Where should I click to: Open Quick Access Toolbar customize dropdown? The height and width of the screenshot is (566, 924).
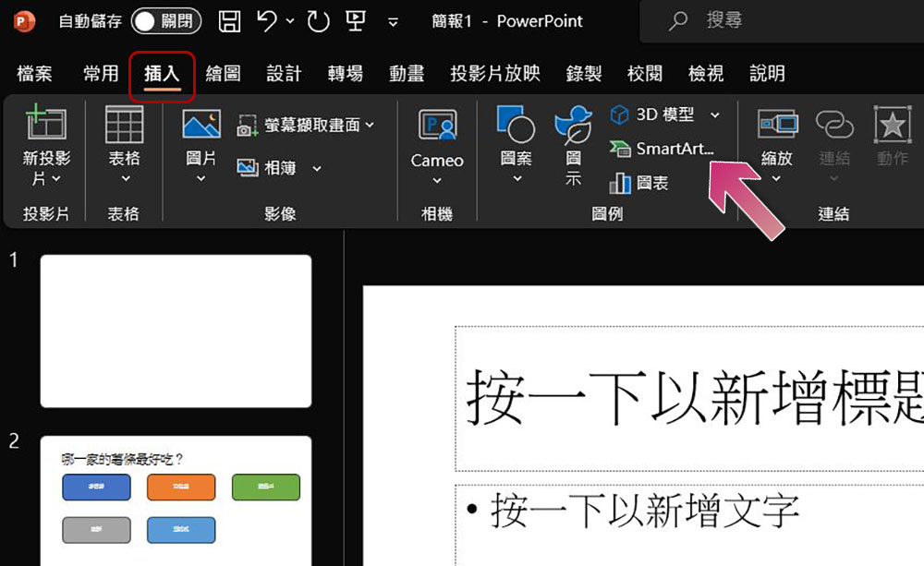394,22
